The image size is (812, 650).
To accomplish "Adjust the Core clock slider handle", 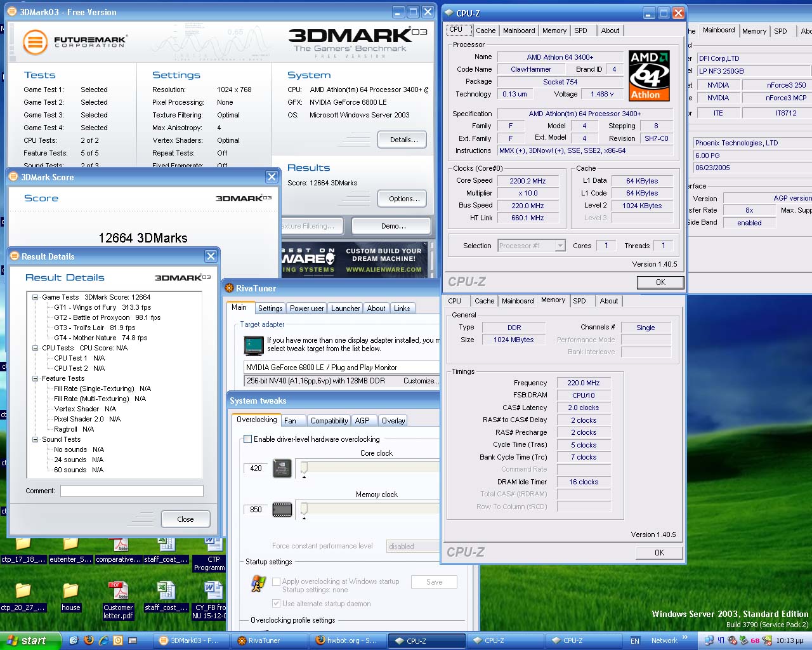I will coord(304,468).
